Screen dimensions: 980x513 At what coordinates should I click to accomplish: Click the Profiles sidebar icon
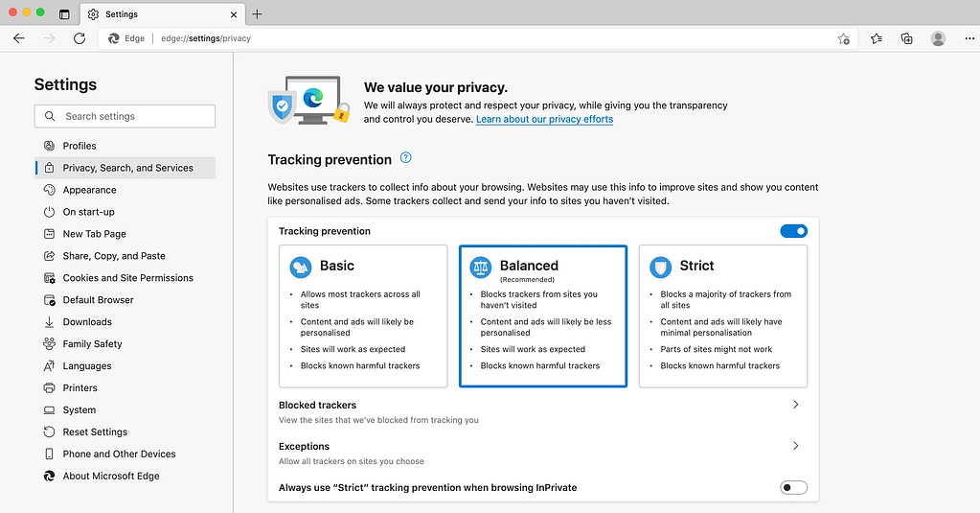coord(50,146)
